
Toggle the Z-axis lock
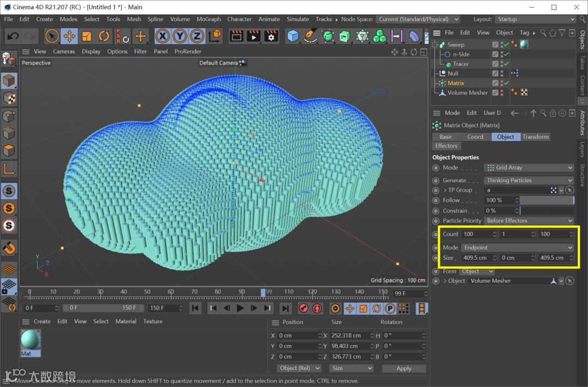click(197, 36)
